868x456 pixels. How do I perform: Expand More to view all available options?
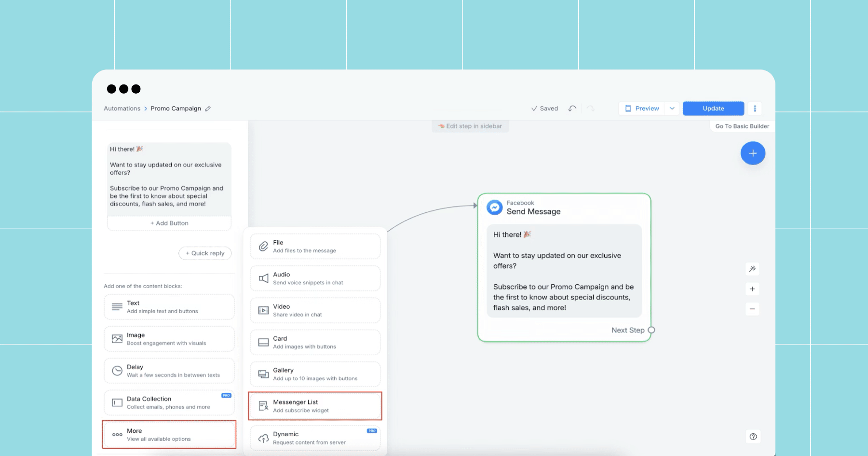[169, 435]
